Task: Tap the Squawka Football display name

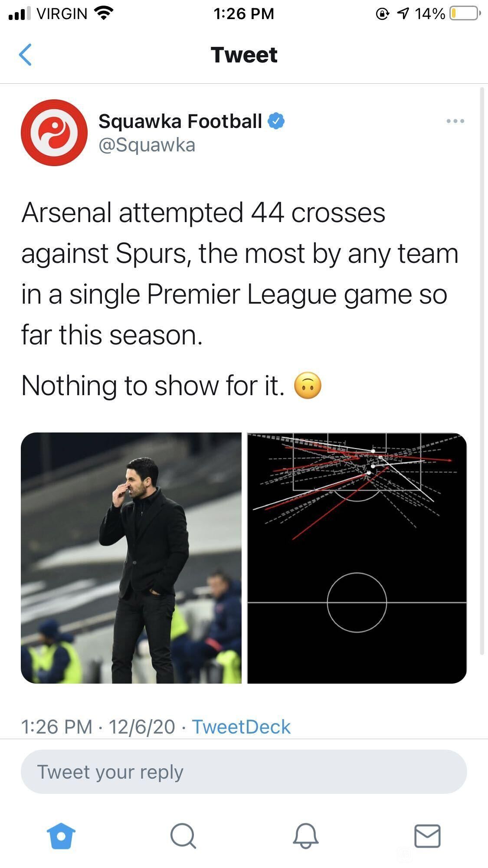Action: pyautogui.click(x=180, y=121)
